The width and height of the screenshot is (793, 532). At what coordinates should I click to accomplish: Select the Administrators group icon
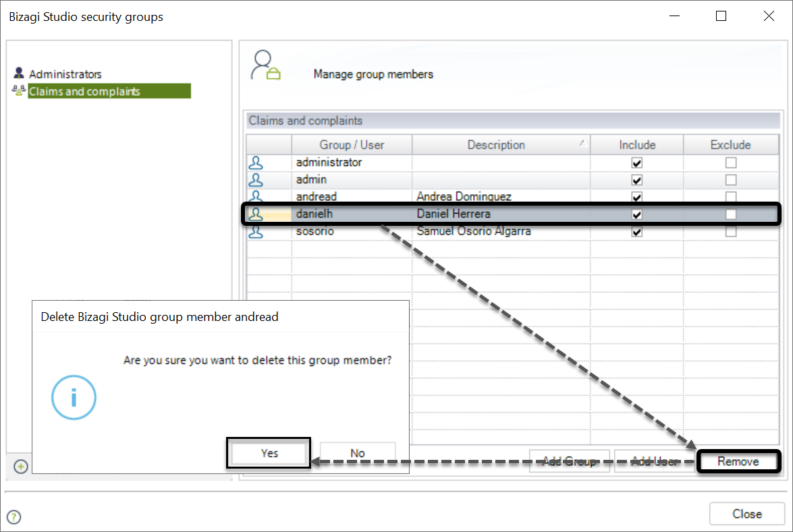point(19,73)
